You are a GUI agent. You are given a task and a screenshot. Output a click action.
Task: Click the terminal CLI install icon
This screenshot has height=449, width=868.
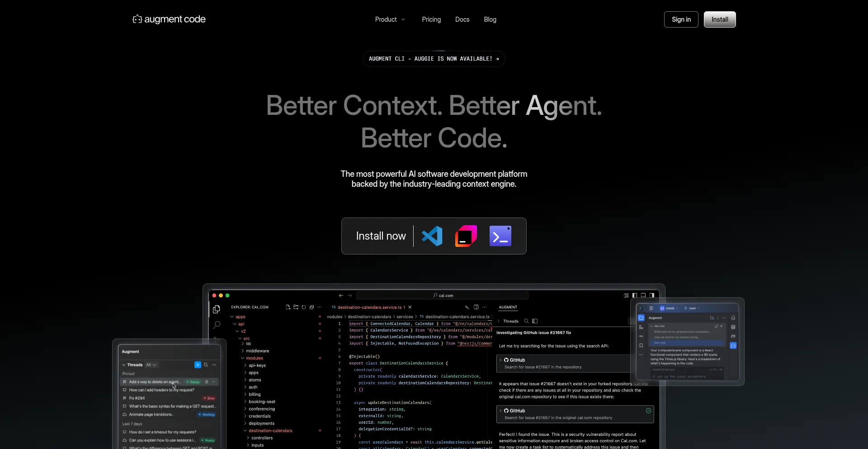click(x=500, y=236)
